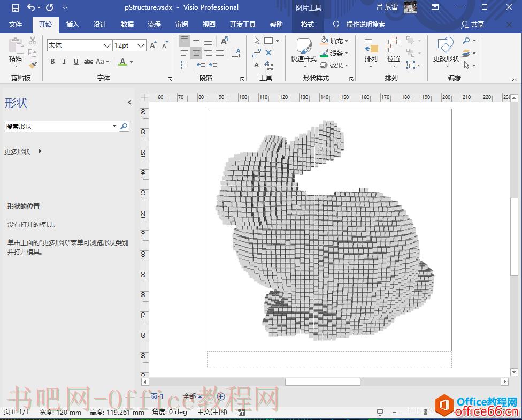Open 快速样式 quick styles gallery

point(304,52)
